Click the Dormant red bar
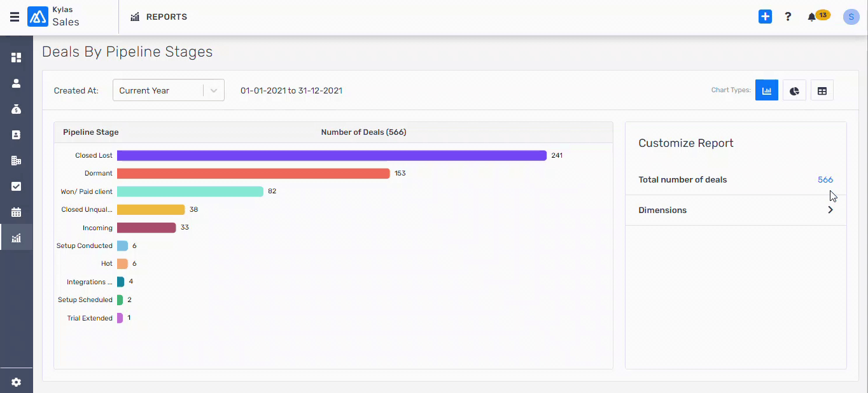Image resolution: width=868 pixels, height=393 pixels. 253,173
